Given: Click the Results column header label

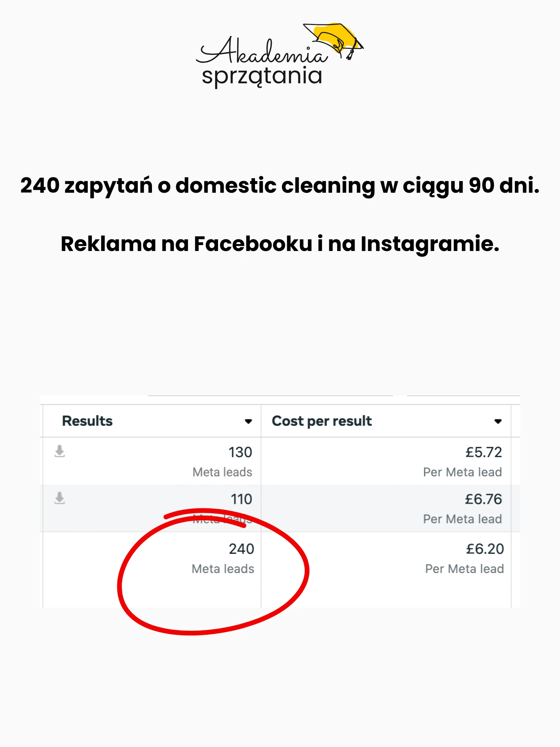Looking at the screenshot, I should [x=87, y=421].
